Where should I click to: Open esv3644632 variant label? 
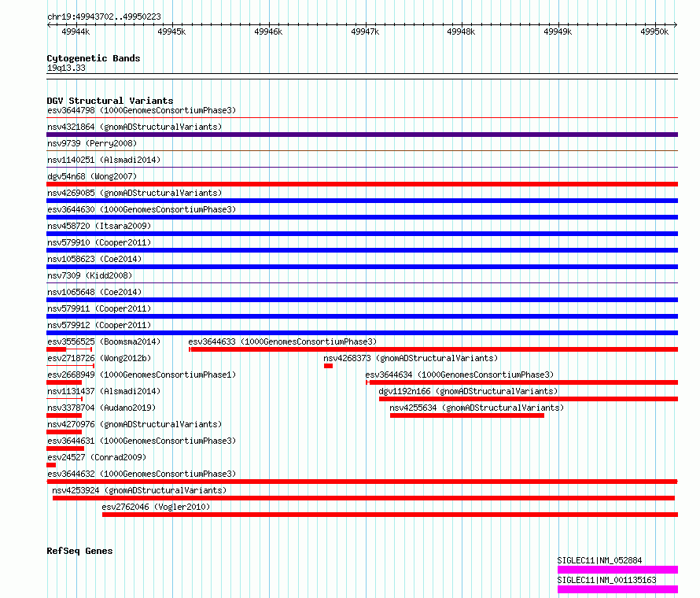pos(142,474)
